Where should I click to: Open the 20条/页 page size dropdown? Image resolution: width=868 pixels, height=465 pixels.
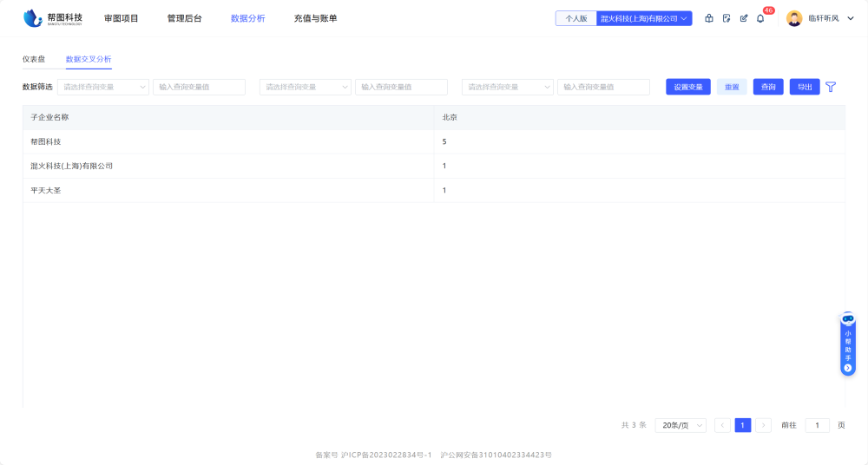[x=680, y=425]
